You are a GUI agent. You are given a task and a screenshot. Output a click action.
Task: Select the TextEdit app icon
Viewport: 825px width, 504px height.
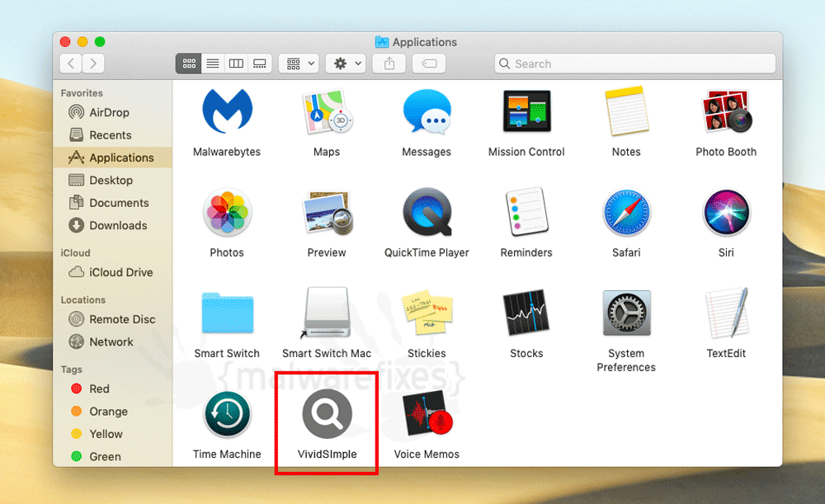pos(727,313)
